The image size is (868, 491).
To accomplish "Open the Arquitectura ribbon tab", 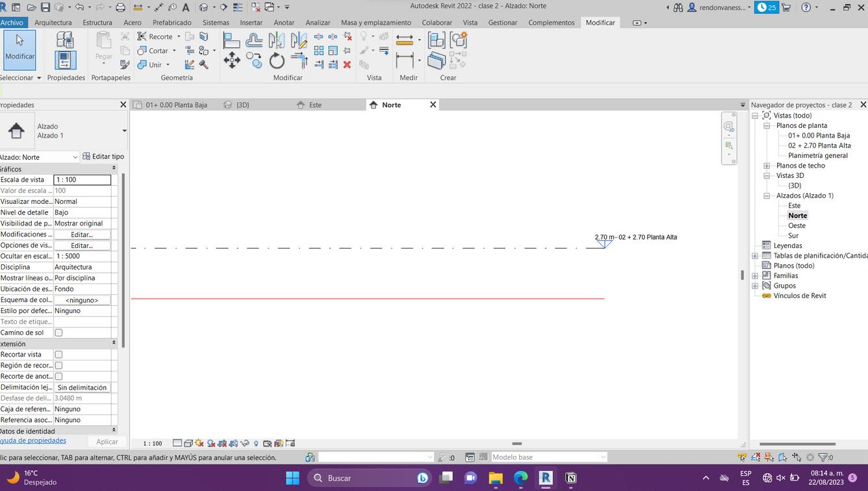I will pos(53,23).
